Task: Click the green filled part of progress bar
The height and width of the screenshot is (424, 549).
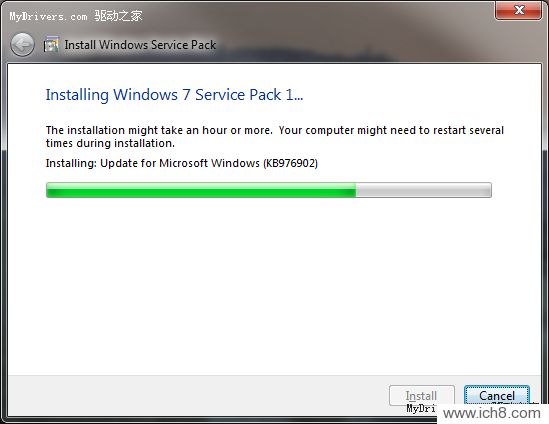Action: pos(201,190)
